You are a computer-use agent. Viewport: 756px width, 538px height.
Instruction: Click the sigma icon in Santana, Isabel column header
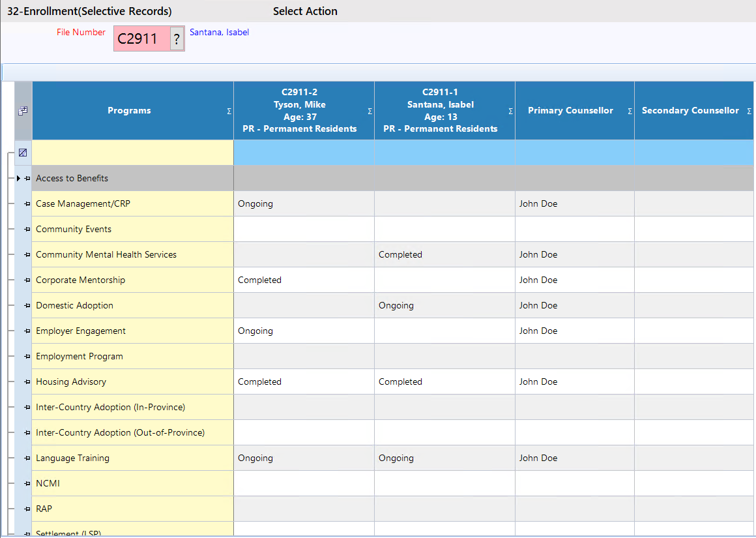(510, 111)
